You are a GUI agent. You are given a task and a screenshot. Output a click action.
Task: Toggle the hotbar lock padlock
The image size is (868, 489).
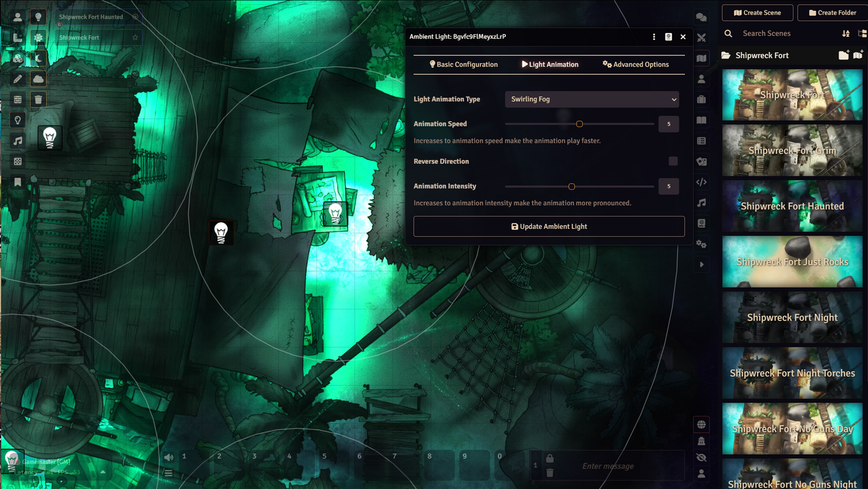(x=550, y=458)
